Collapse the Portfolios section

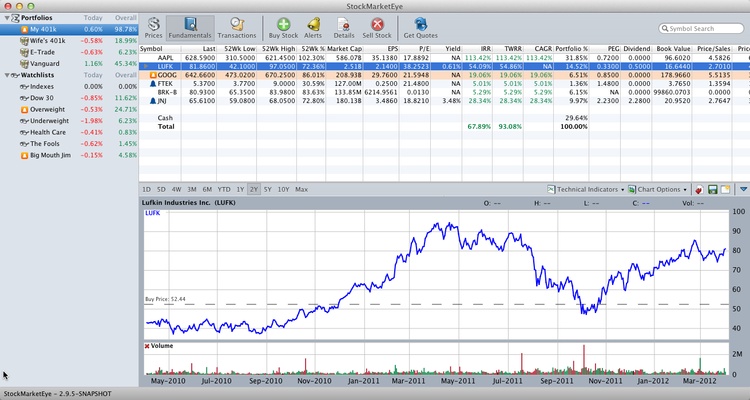[x=7, y=18]
